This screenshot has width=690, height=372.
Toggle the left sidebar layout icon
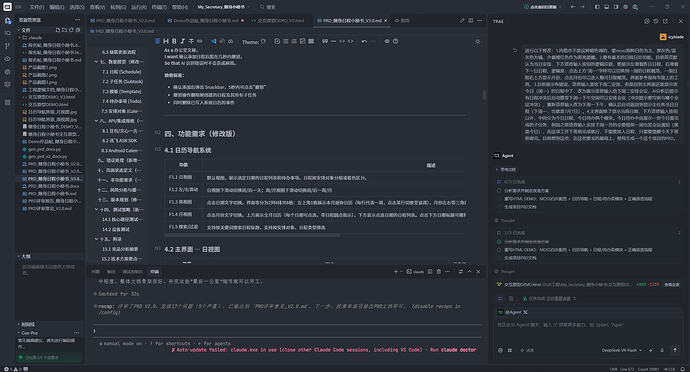click(597, 7)
